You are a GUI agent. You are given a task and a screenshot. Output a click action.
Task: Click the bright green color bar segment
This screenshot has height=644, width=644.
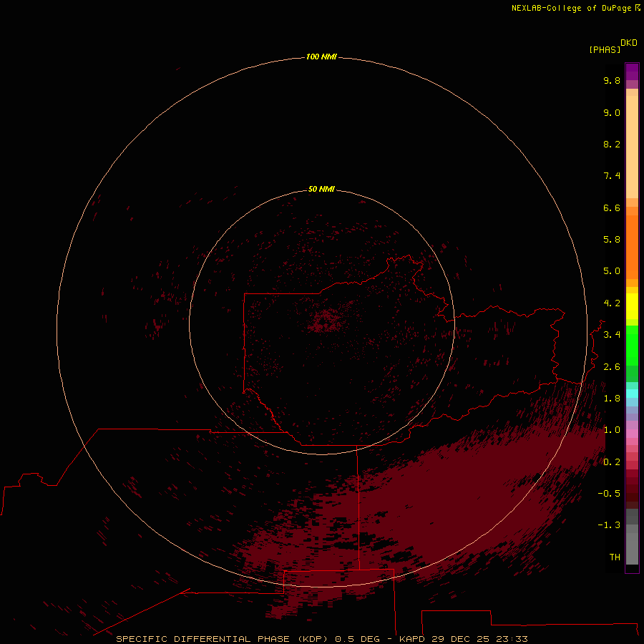[x=632, y=346]
